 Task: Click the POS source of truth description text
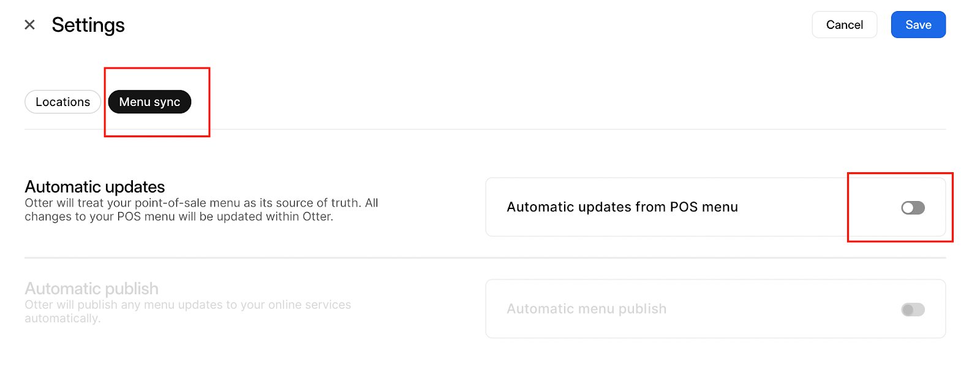click(x=201, y=210)
